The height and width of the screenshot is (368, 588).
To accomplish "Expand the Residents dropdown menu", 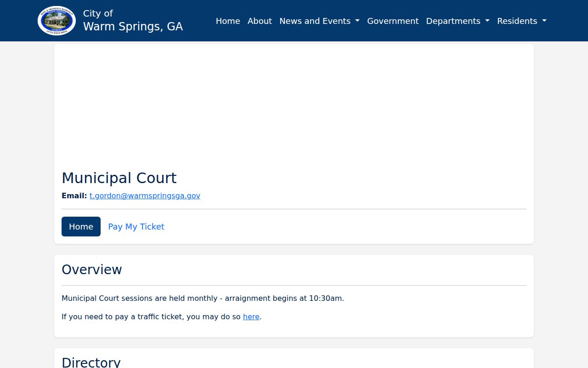I will pyautogui.click(x=522, y=21).
